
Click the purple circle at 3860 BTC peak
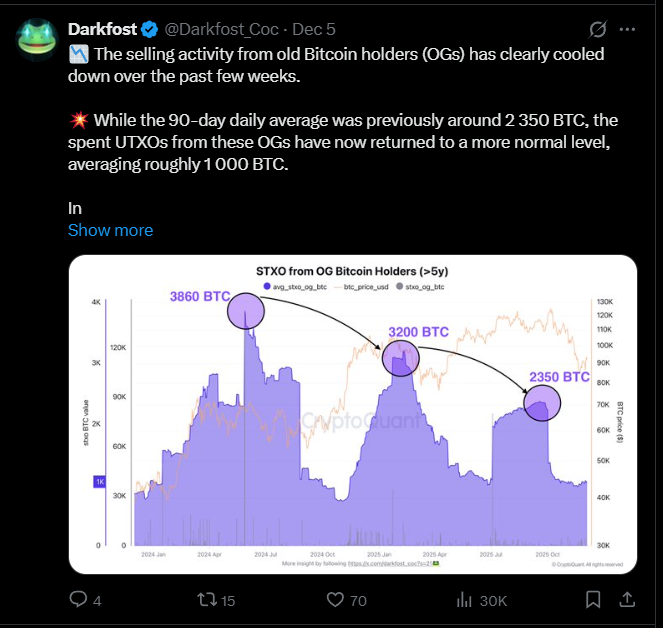coord(246,312)
